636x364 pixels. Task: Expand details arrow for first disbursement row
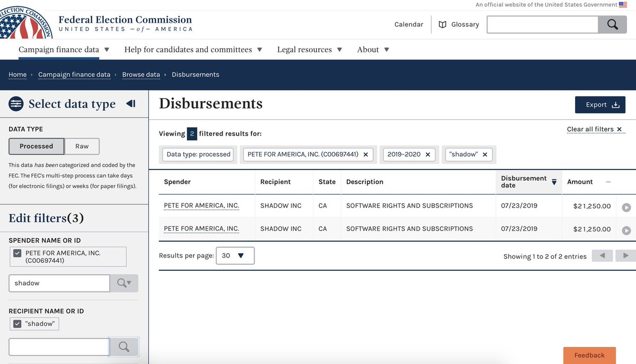click(626, 207)
